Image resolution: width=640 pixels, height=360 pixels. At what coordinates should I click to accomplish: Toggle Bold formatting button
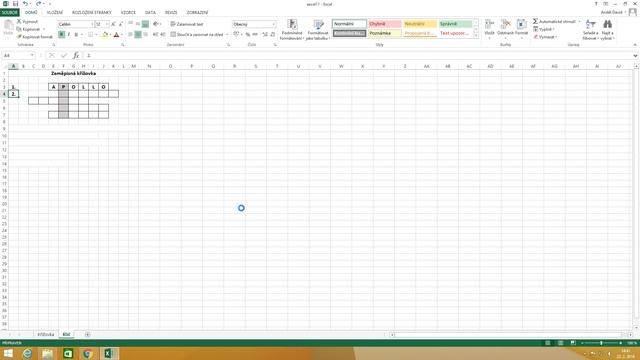click(x=61, y=35)
